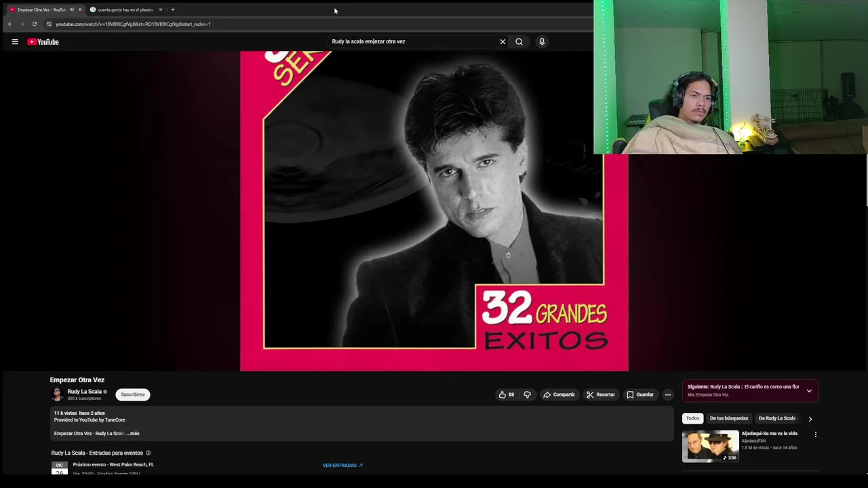Expand the Siguiente mix playlist panel chevron
868x488 pixels.
[809, 391]
